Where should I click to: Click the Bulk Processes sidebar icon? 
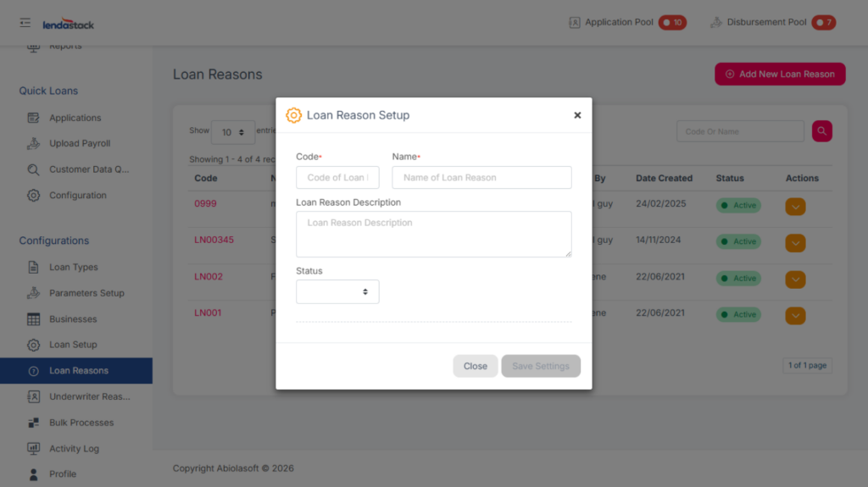point(34,423)
